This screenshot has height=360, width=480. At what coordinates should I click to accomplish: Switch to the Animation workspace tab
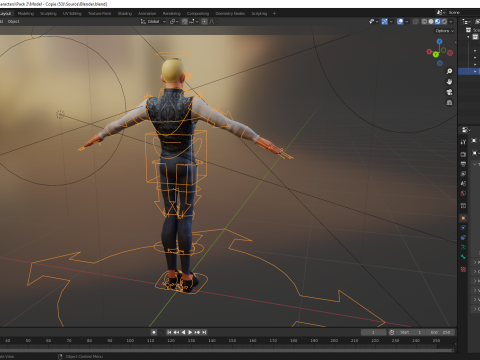(147, 14)
